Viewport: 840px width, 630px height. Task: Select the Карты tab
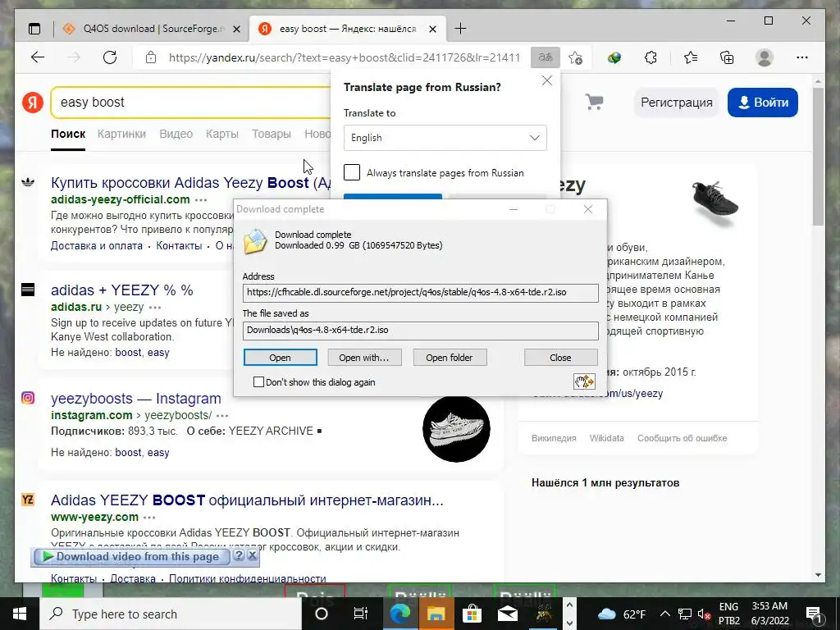221,134
